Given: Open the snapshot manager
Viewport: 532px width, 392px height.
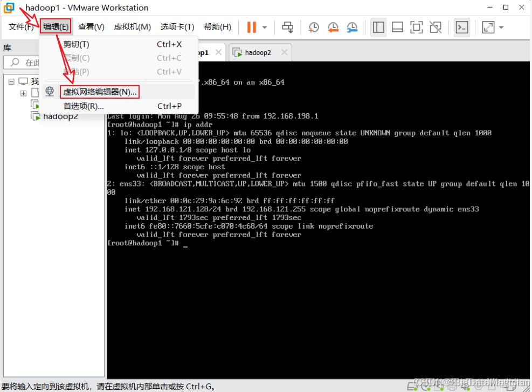Looking at the screenshot, I should (352, 27).
